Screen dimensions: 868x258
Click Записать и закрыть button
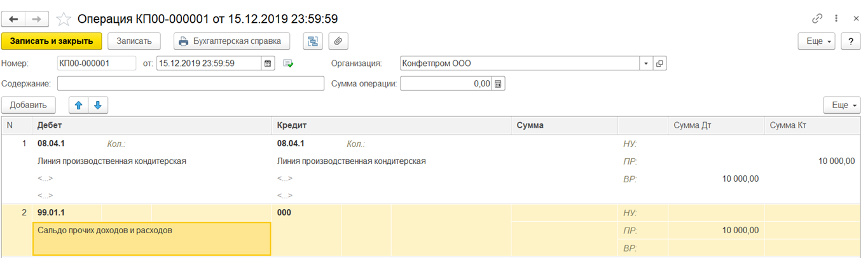[x=52, y=41]
